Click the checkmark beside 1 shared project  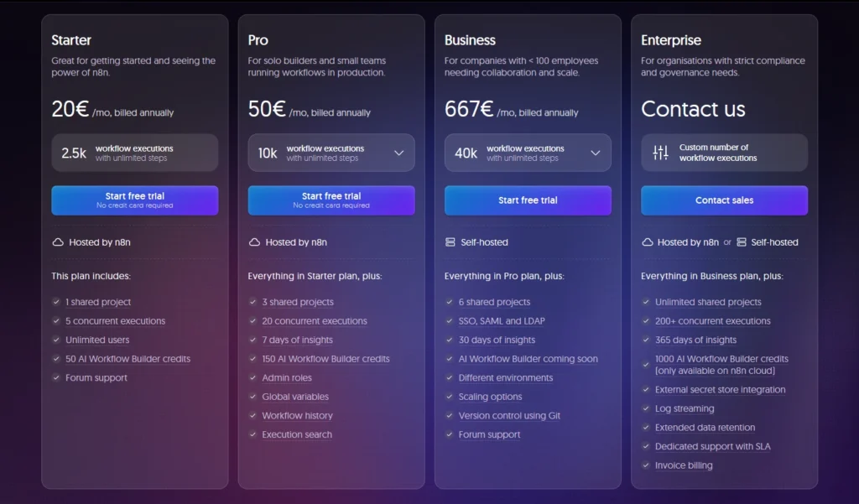56,302
